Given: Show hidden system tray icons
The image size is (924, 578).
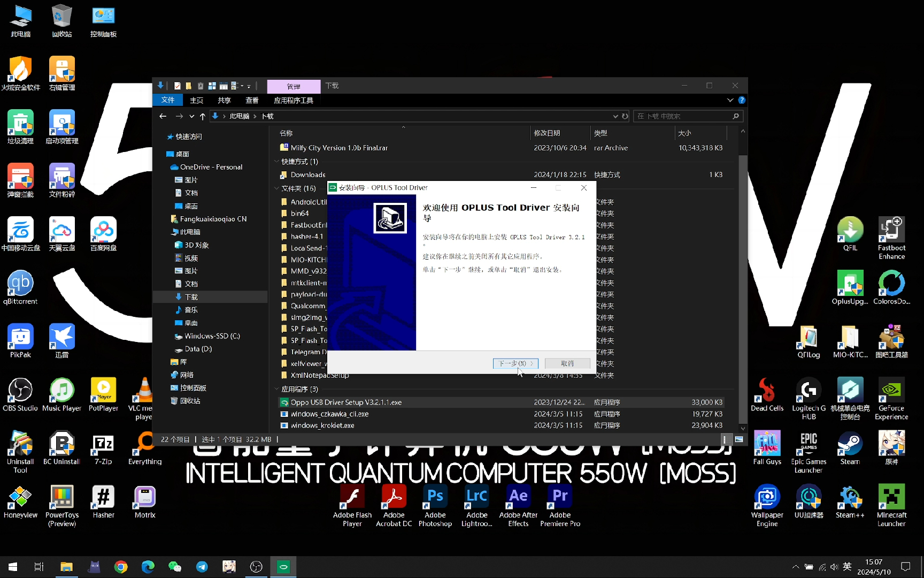Looking at the screenshot, I should coord(796,567).
